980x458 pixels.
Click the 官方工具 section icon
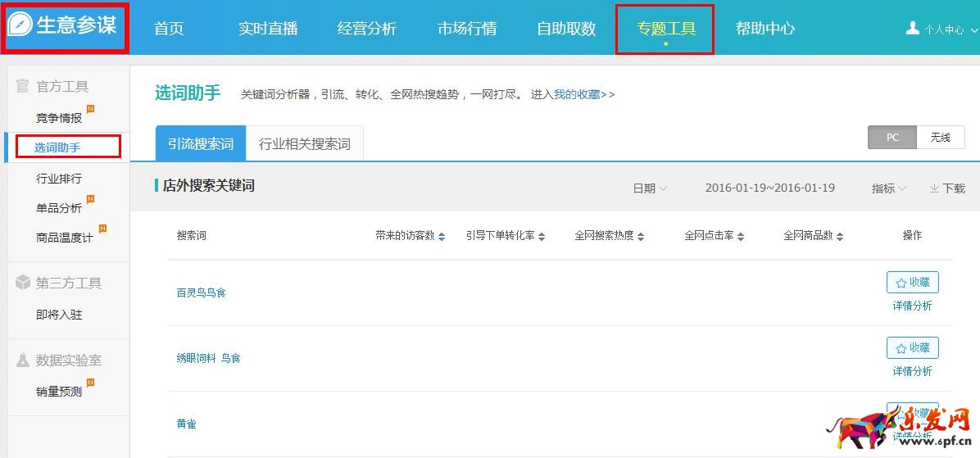pos(23,86)
